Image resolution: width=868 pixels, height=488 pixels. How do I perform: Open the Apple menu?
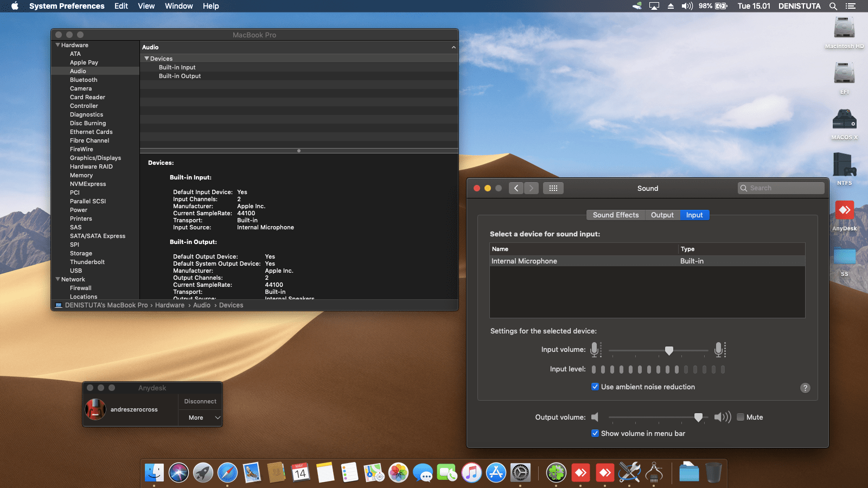coord(15,6)
